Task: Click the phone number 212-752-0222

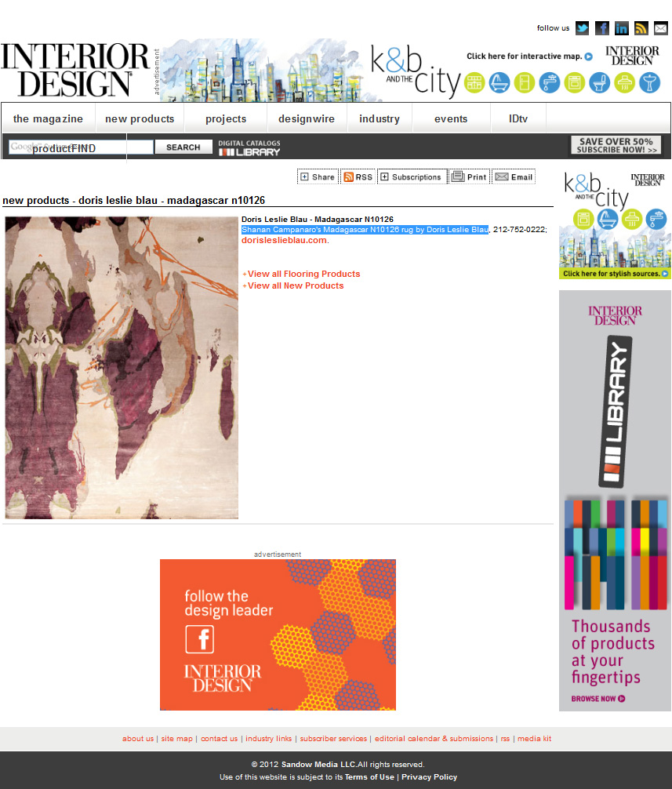Action: (518, 230)
